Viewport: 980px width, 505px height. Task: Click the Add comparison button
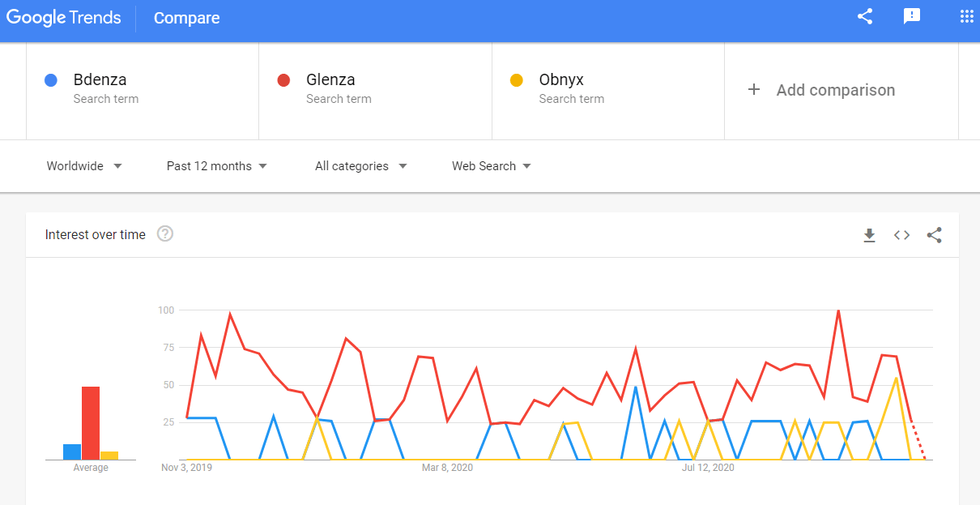(x=842, y=91)
